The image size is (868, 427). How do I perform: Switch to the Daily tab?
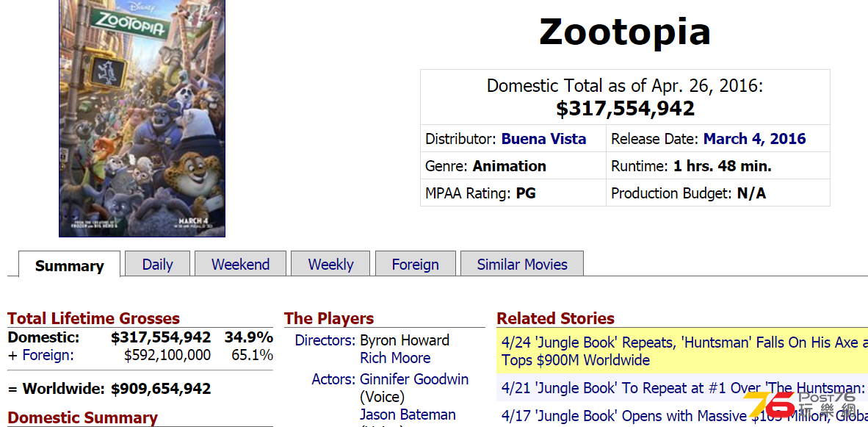[157, 264]
